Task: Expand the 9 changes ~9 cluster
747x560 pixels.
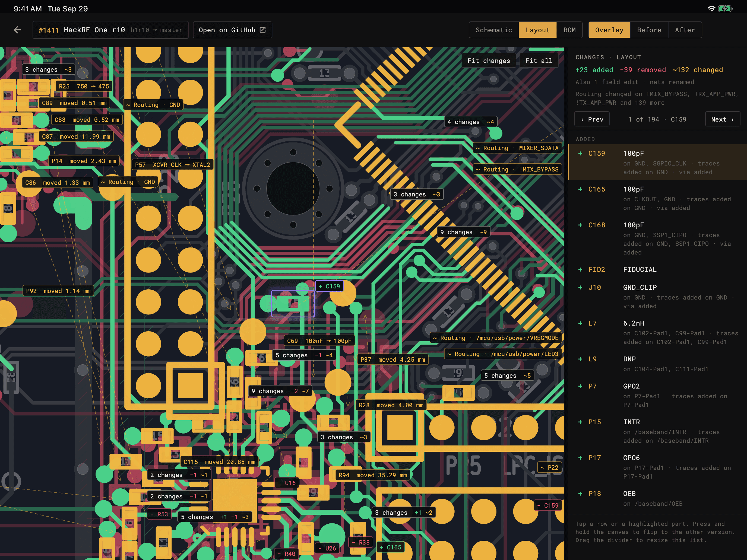Action: click(463, 232)
